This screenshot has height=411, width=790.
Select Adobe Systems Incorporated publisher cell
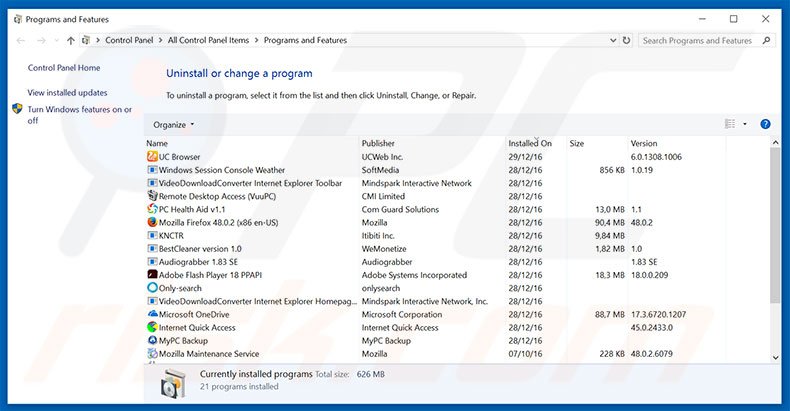pos(414,275)
